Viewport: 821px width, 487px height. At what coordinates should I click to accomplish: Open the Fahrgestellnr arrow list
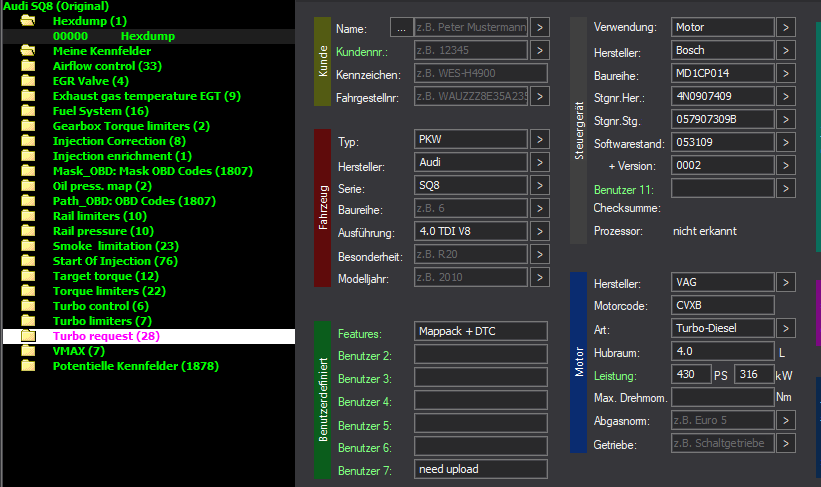coord(540,96)
